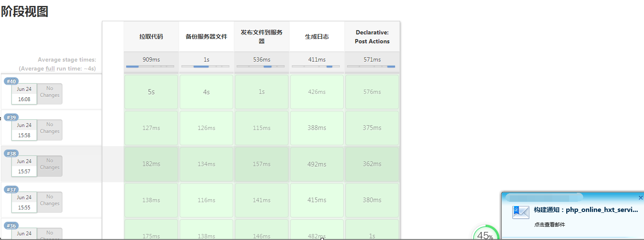Select the 115ms stage cell
Screen dimensions: 644x240
click(x=262, y=128)
